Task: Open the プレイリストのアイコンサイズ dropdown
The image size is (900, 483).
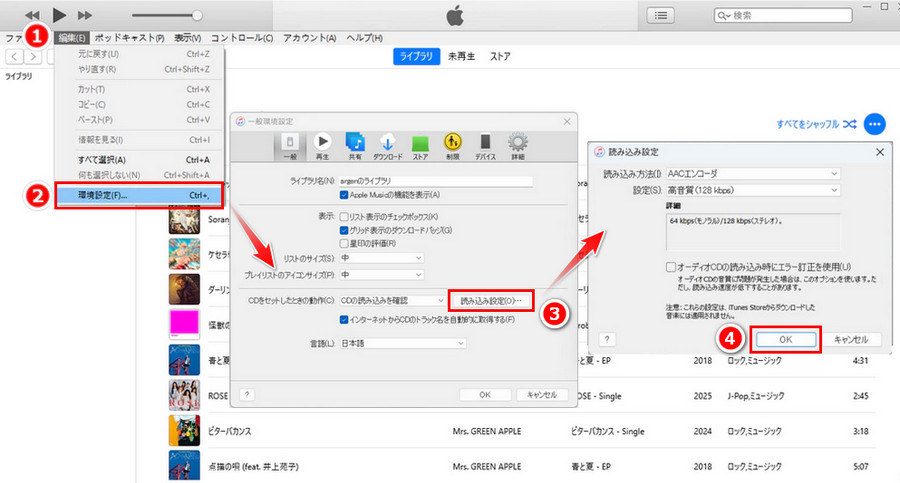Action: (381, 275)
